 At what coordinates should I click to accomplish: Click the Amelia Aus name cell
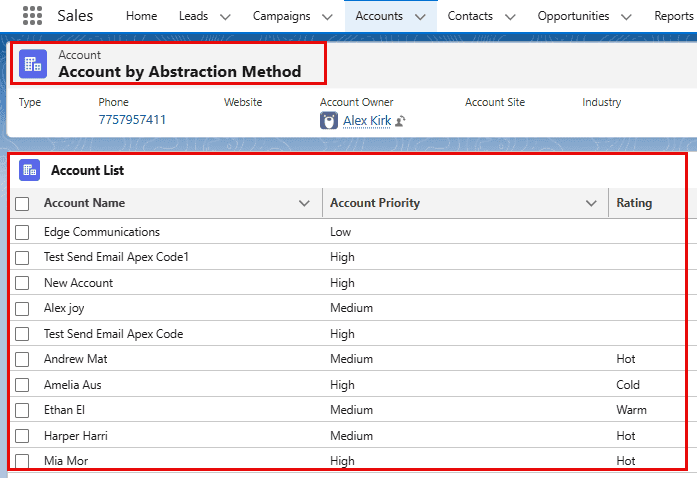coord(72,385)
